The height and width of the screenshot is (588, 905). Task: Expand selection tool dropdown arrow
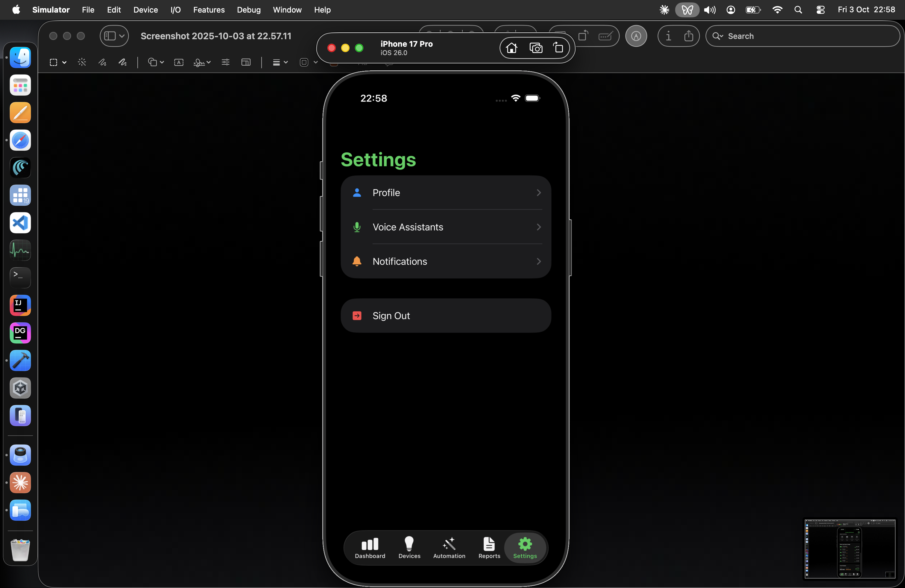pyautogui.click(x=64, y=62)
